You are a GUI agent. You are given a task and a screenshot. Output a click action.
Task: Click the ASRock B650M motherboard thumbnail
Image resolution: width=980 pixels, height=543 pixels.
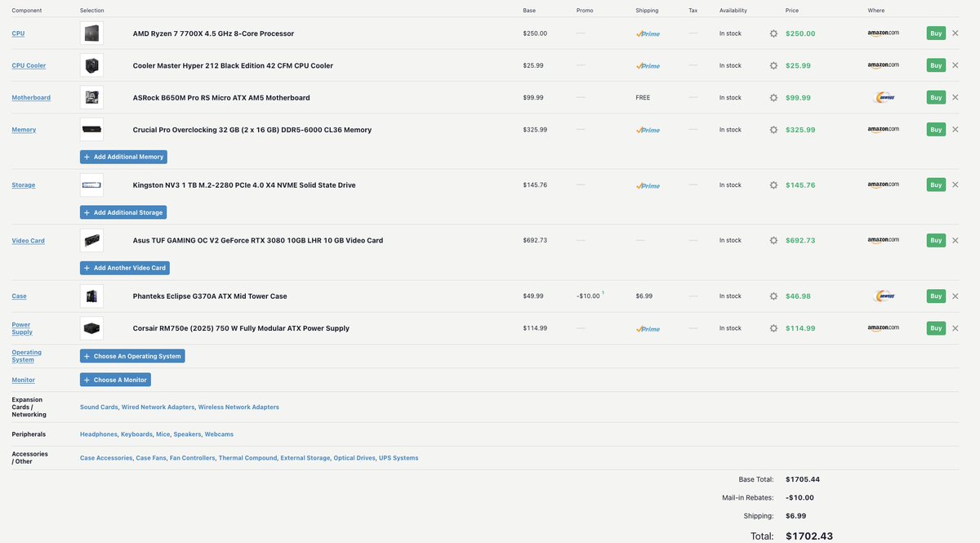(91, 97)
